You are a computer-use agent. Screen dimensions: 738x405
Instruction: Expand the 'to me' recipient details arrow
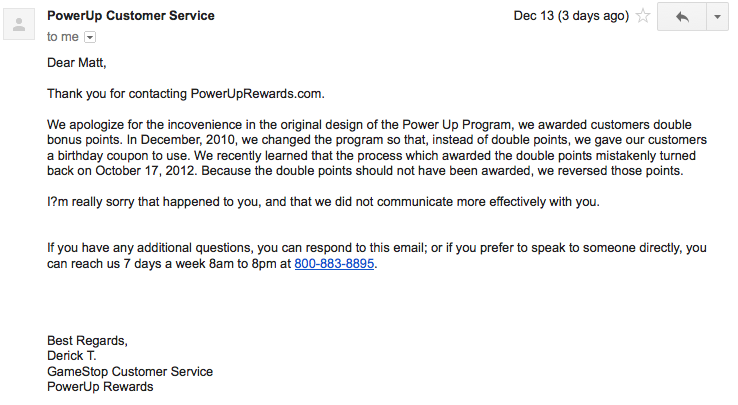click(x=90, y=37)
